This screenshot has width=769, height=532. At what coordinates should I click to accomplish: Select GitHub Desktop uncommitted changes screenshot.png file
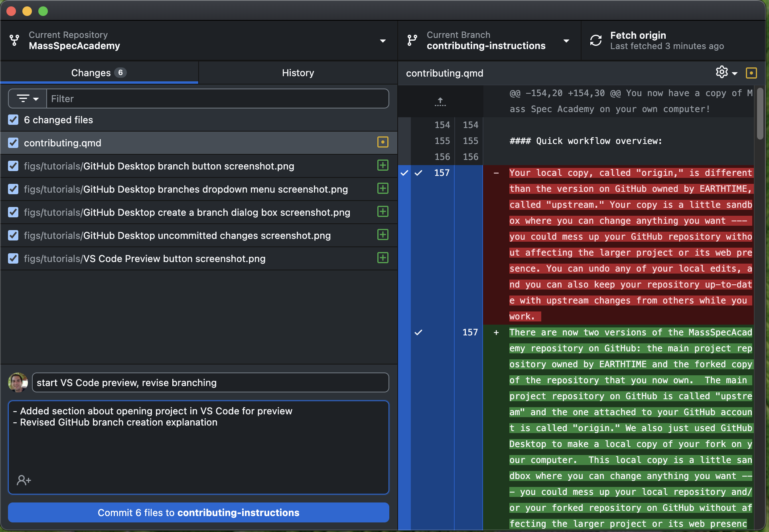(x=199, y=235)
